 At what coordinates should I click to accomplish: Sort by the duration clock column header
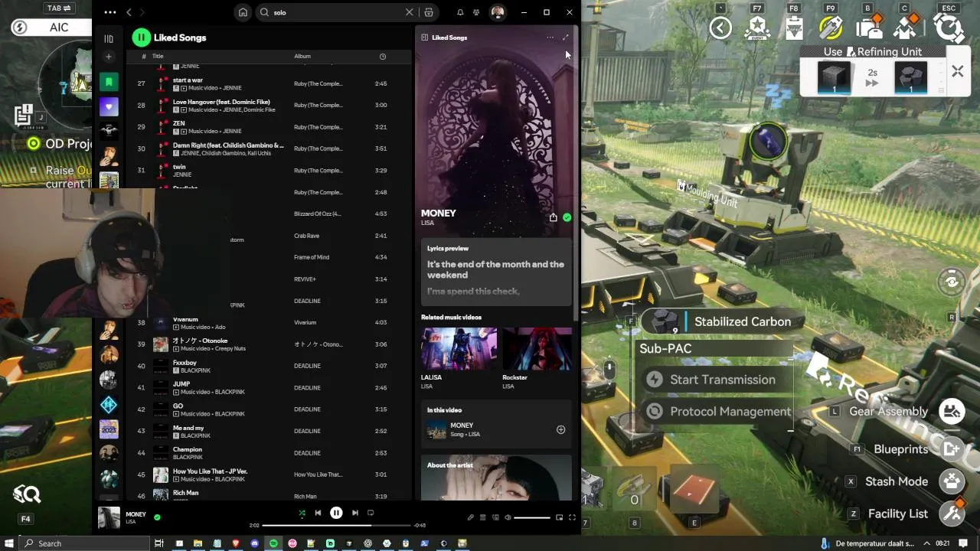pos(383,56)
